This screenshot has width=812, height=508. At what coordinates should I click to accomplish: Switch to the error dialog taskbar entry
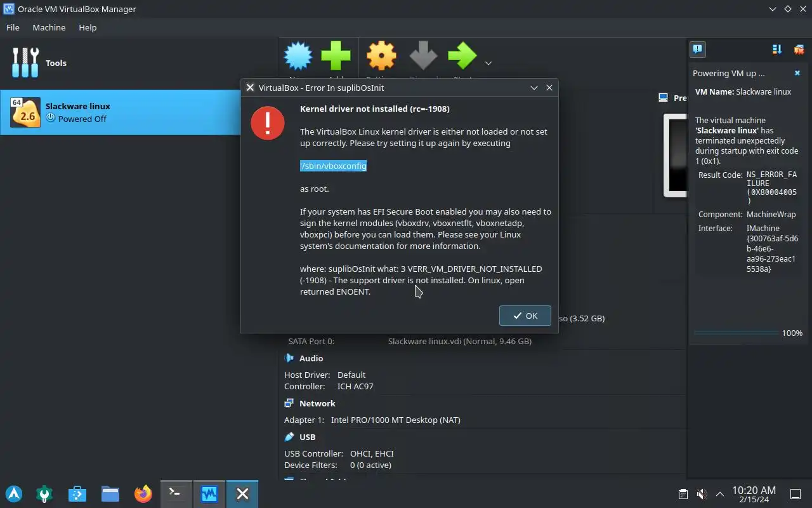coord(242,493)
